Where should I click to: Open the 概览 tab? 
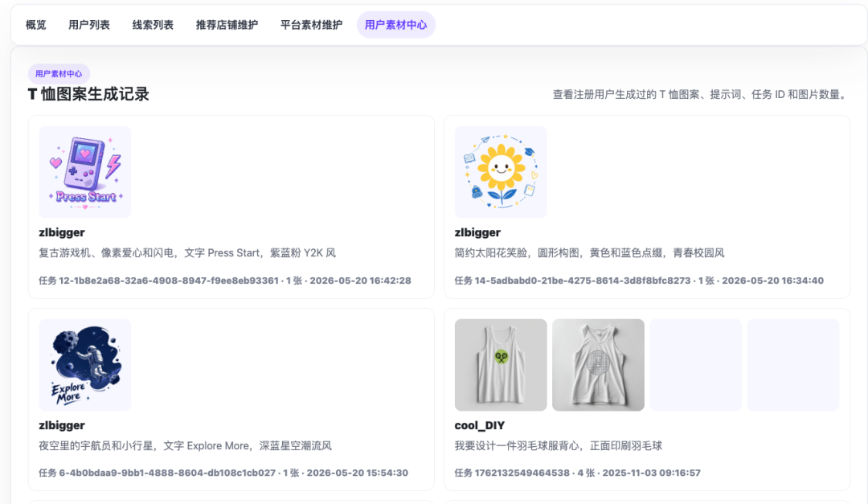point(36,25)
